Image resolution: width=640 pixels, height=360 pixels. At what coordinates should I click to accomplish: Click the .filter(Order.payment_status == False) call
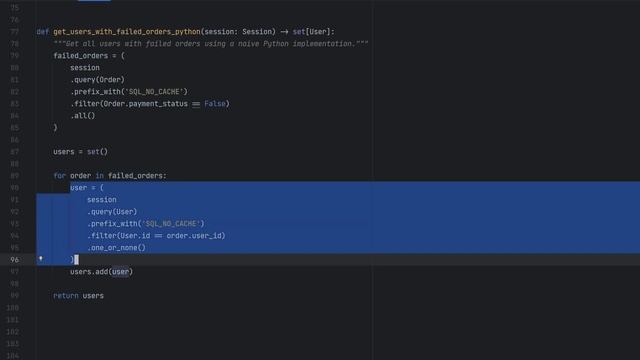150,104
